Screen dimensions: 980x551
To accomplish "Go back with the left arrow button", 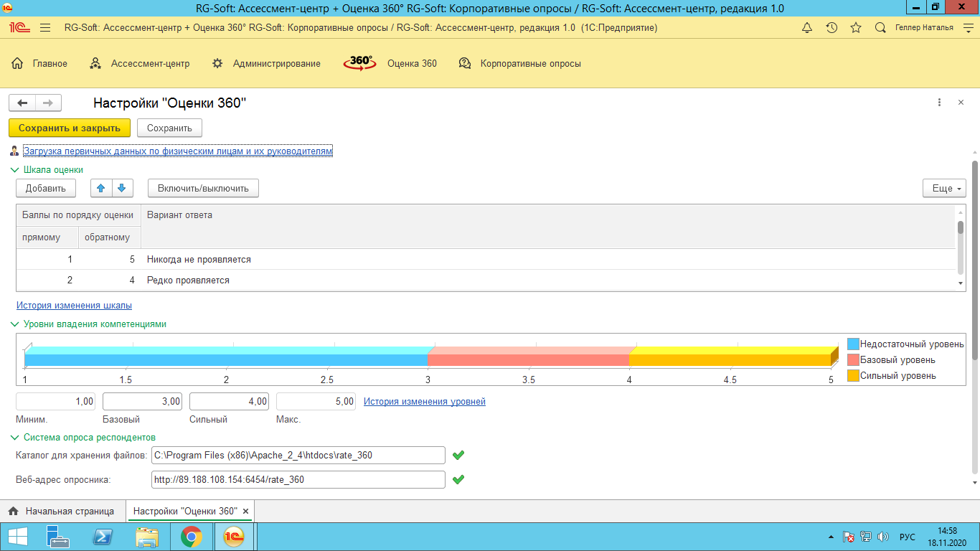I will tap(22, 103).
